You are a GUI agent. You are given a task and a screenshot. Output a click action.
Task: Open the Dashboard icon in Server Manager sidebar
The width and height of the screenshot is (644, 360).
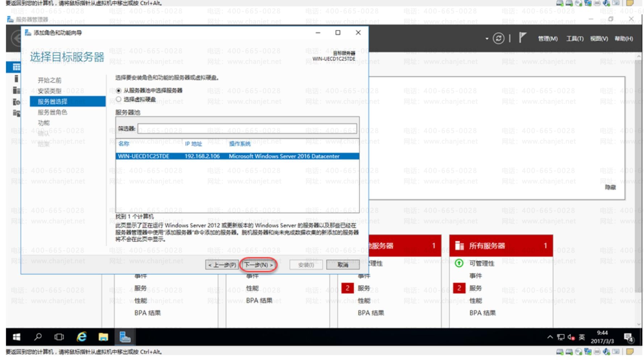pos(16,67)
